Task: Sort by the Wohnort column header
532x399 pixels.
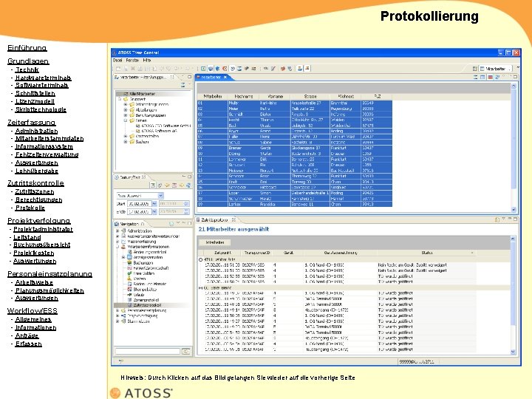Action: pyautogui.click(x=345, y=96)
